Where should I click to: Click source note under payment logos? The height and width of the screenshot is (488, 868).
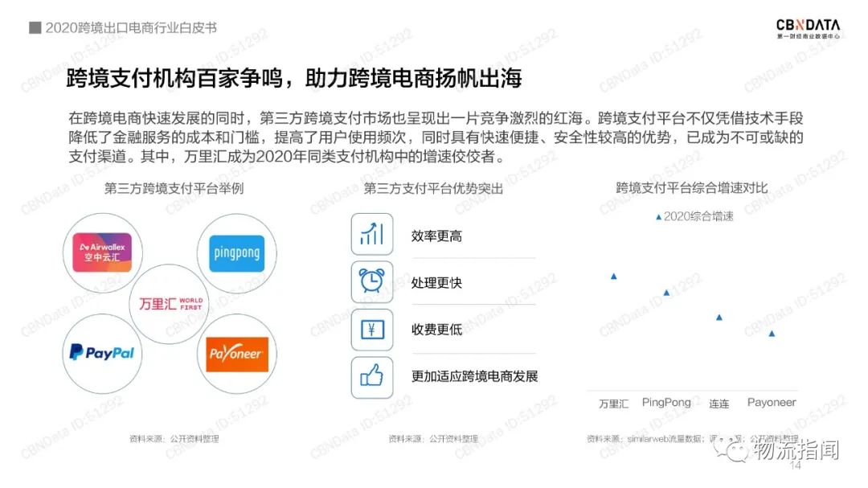pos(174,439)
